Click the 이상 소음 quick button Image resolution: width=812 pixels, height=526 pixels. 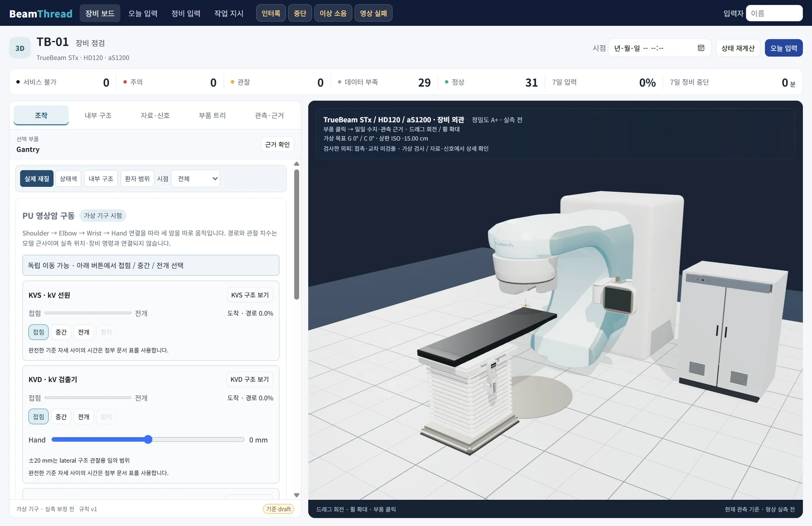tap(333, 13)
